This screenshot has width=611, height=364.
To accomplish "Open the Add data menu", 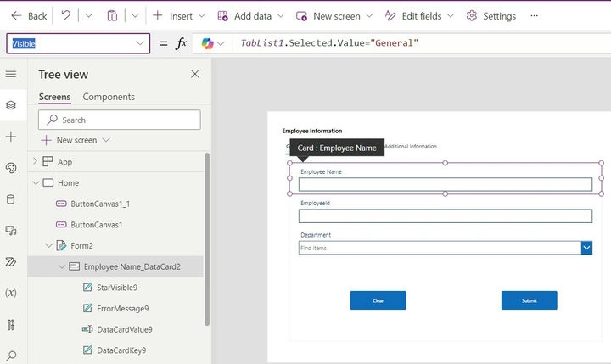I will [x=251, y=16].
